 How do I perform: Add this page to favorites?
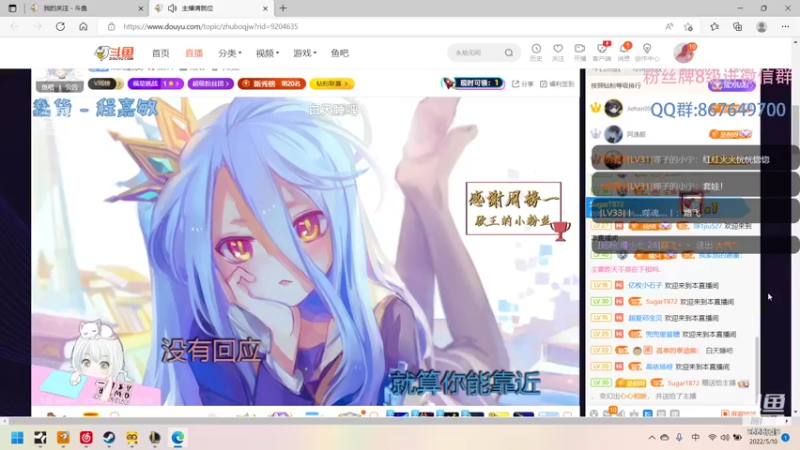tap(688, 27)
